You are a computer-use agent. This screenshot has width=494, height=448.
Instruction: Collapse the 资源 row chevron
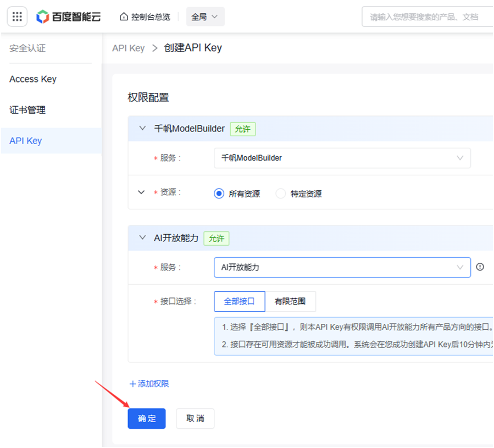click(141, 192)
